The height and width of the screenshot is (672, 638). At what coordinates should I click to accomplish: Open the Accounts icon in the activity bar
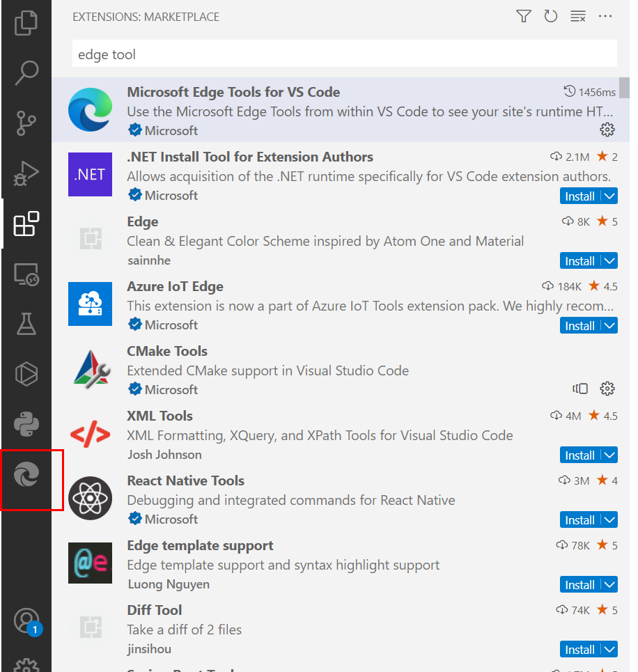pos(26,622)
